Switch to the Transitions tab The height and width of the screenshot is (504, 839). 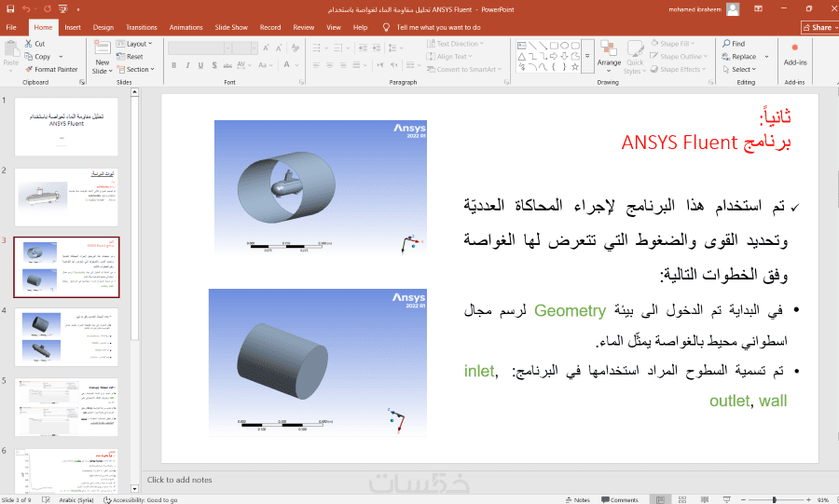[142, 27]
